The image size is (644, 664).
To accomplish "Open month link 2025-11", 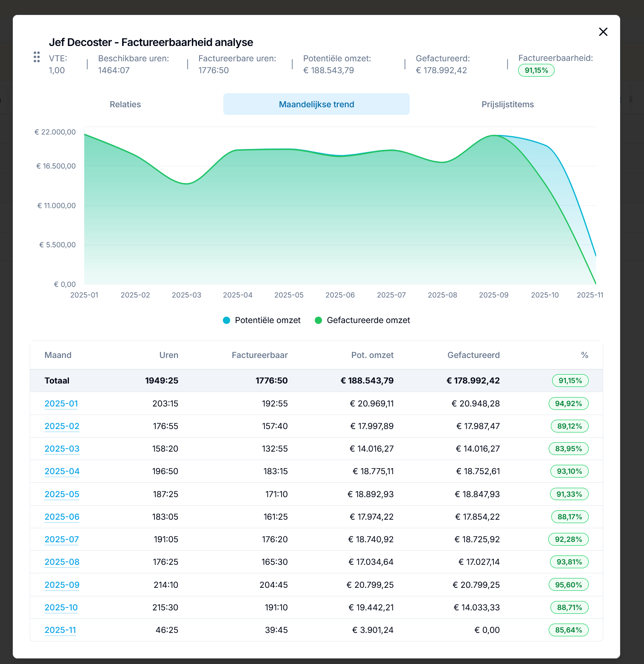I will 60,630.
